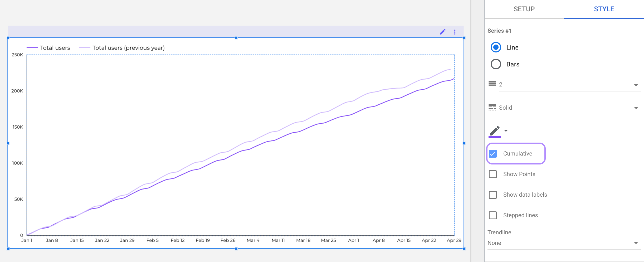
Task: Enable the Show Points checkbox
Action: pyautogui.click(x=493, y=174)
